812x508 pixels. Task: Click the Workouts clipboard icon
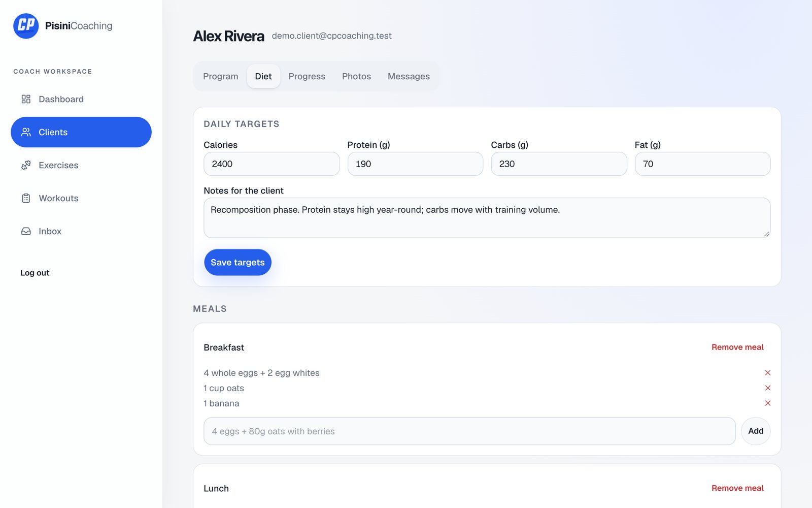click(26, 198)
